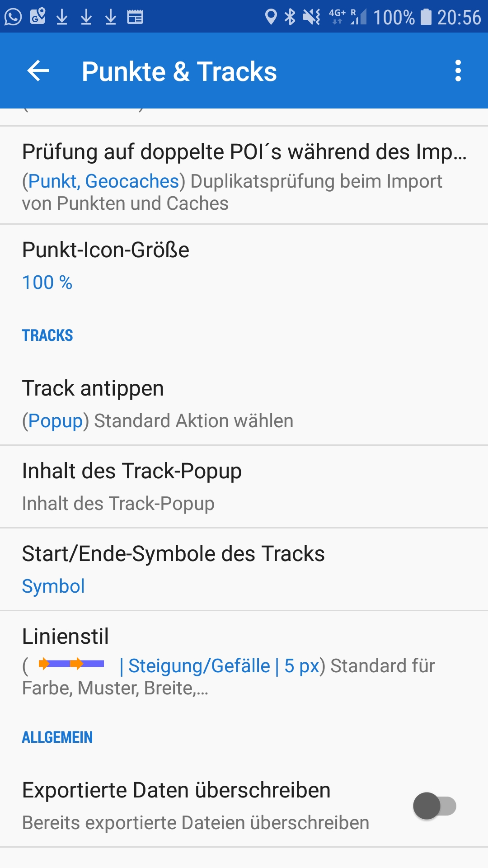Tap the Steigung/Gefälle link text
The height and width of the screenshot is (868, 488).
pos(199,666)
